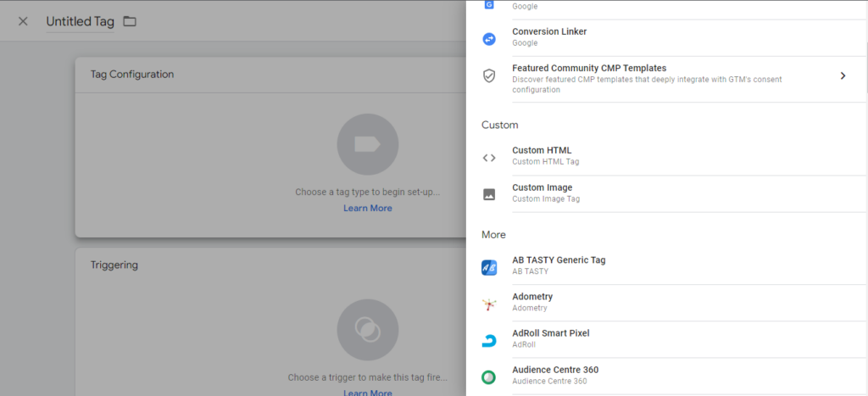Click the AB TASTY logo icon
Screen dimensions: 868x396
489,267
